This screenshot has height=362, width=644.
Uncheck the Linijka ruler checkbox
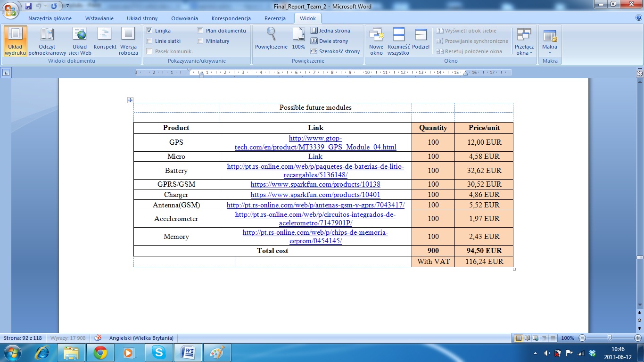pyautogui.click(x=149, y=31)
